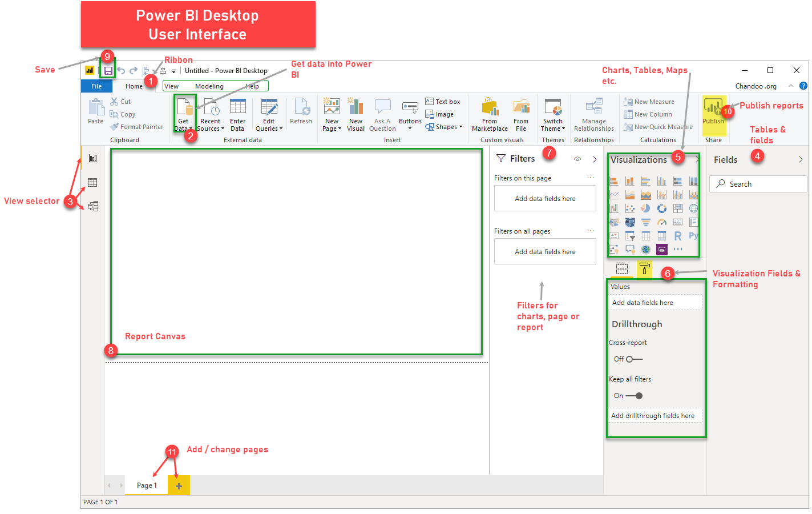Toggle the Filters pane visibility eye icon
812x514 pixels.
coord(577,159)
